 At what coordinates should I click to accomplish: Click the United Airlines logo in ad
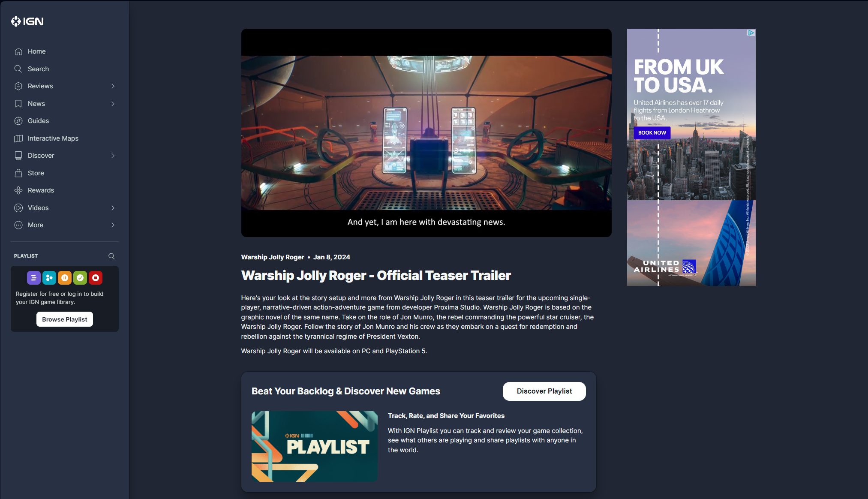click(665, 267)
